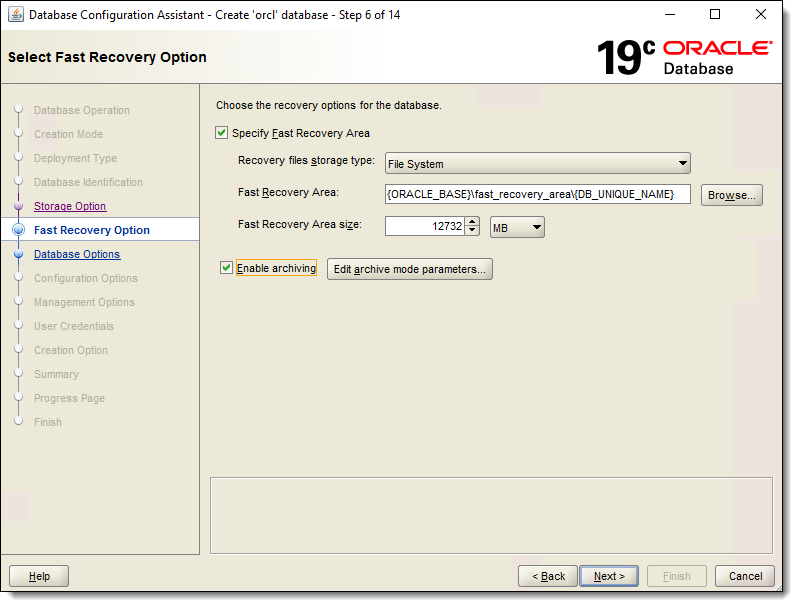Screen dimensions: 798x607
Task: Toggle the Enable archiving checkbox
Action: coord(226,268)
